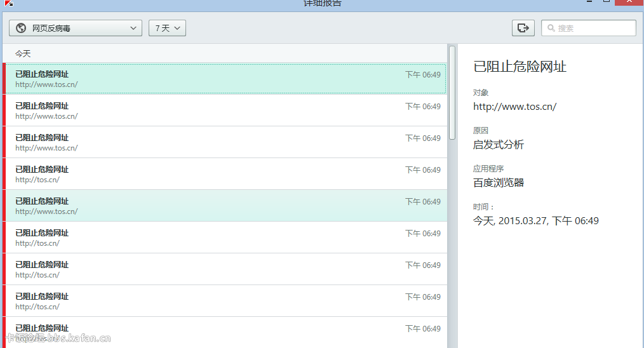Select the fourth entry showing http://tos.cn/
The width and height of the screenshot is (644, 348).
[x=225, y=174]
